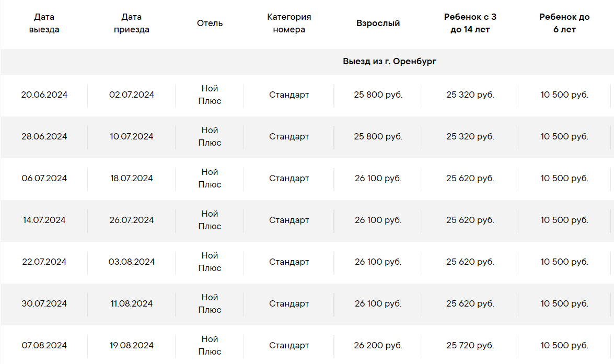The height and width of the screenshot is (364, 614).
Task: Click the 'Выезд из г. Оренбург' section row
Action: point(307,62)
